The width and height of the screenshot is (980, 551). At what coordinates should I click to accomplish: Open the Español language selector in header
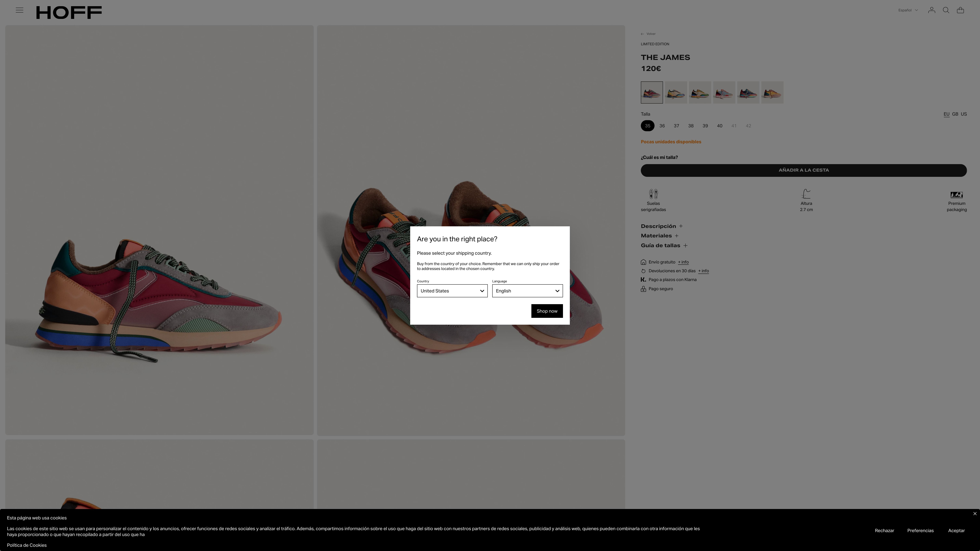(908, 10)
